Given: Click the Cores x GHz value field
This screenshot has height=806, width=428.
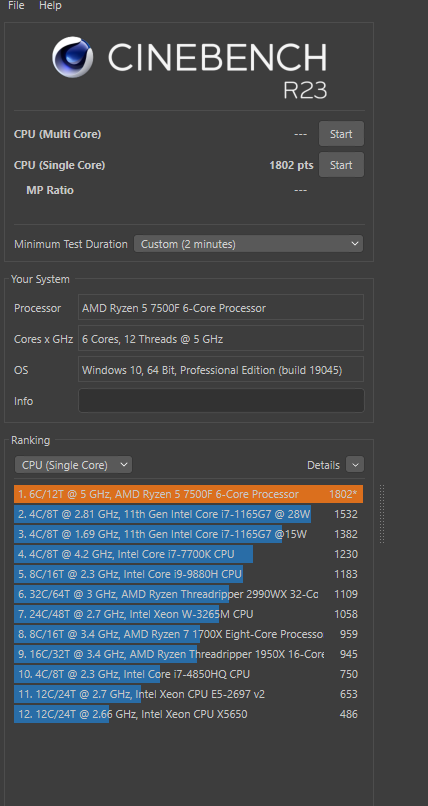Looking at the screenshot, I should [x=221, y=338].
